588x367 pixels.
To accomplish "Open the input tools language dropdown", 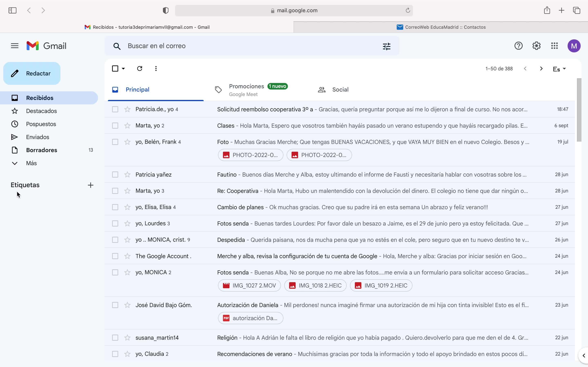I will coord(559,69).
